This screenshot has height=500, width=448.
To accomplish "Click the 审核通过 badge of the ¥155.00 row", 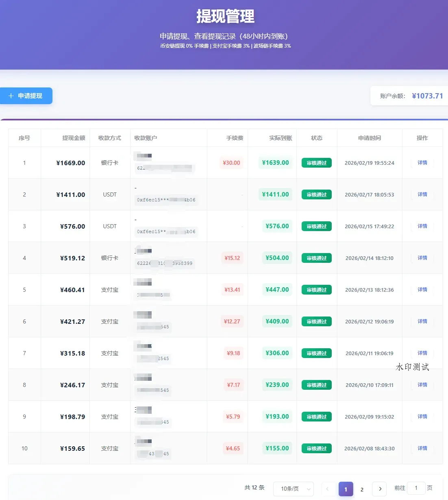I will pyautogui.click(x=317, y=448).
